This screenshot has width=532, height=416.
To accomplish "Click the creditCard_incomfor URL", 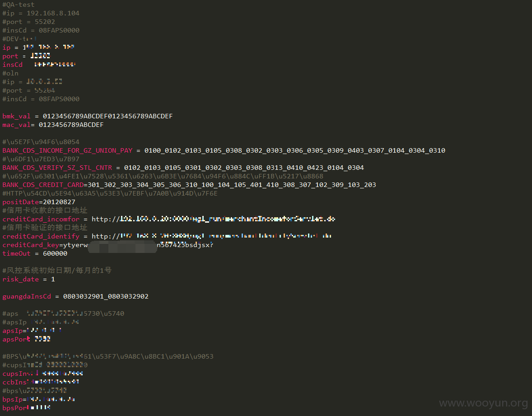I will coord(213,219).
